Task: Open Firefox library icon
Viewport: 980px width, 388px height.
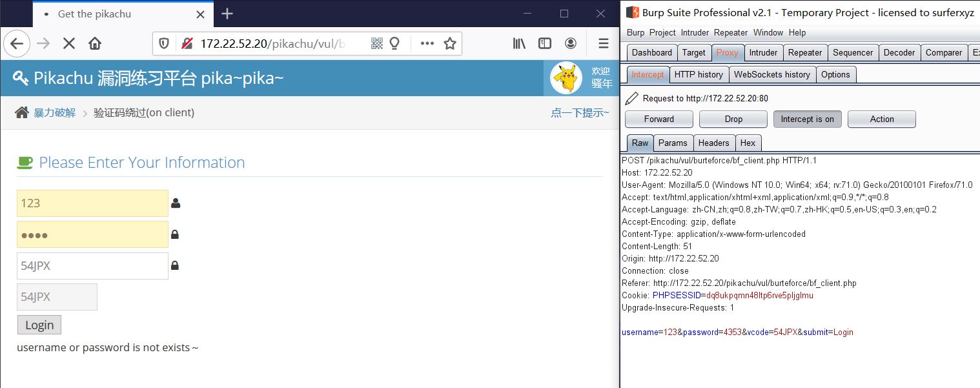Action: click(519, 44)
